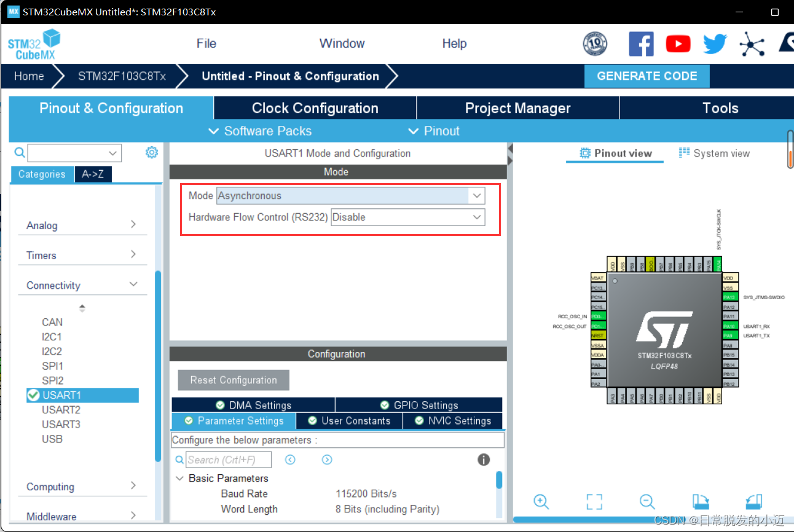Screen dimensions: 794x532
Task: Switch to System view
Action: (x=715, y=154)
